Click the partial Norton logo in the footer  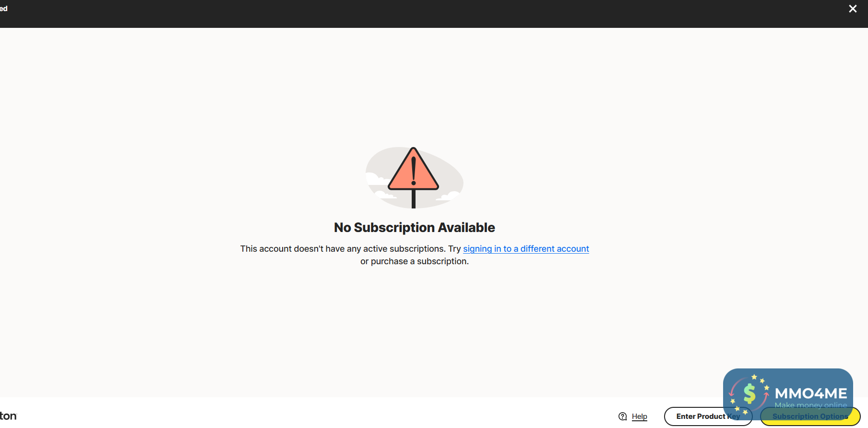tap(8, 416)
